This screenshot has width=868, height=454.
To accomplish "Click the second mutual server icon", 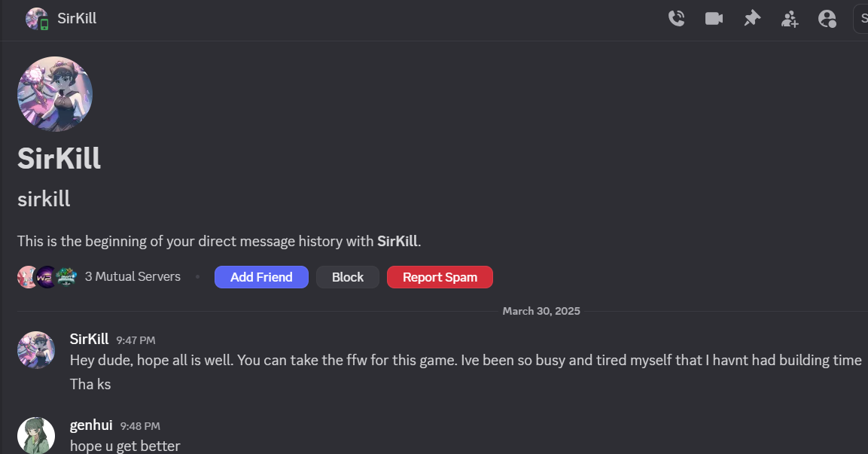I will (47, 277).
